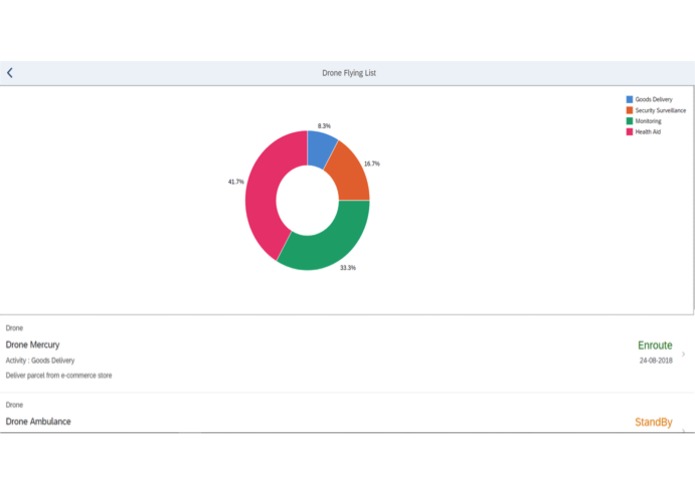Viewport: 695px width, 494px height.
Task: Click the Enroute status text
Action: point(655,345)
